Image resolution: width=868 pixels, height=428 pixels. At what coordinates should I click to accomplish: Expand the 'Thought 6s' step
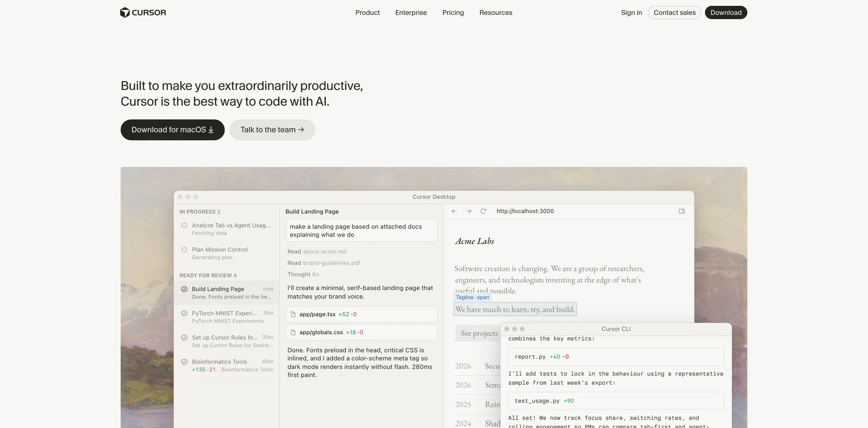coord(303,275)
